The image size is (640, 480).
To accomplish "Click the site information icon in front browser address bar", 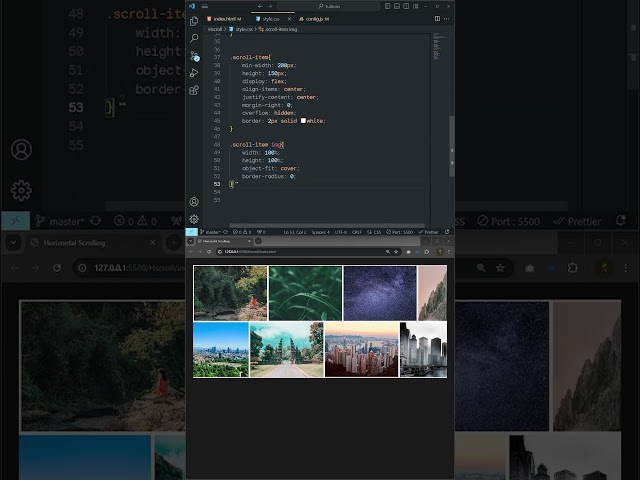I will pos(220,252).
